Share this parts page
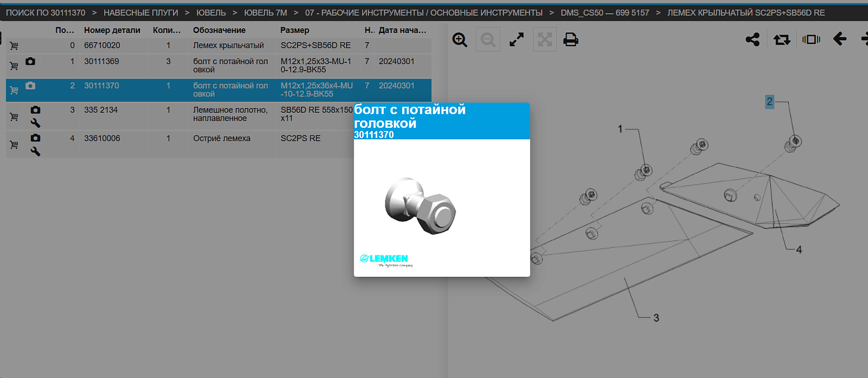868x378 pixels. (753, 40)
